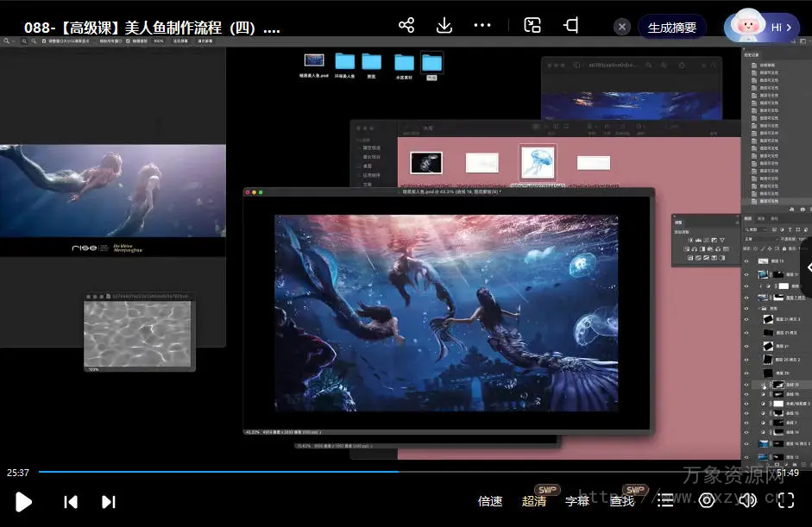Dismiss the 生成摘要 prompt with the X

[x=622, y=27]
